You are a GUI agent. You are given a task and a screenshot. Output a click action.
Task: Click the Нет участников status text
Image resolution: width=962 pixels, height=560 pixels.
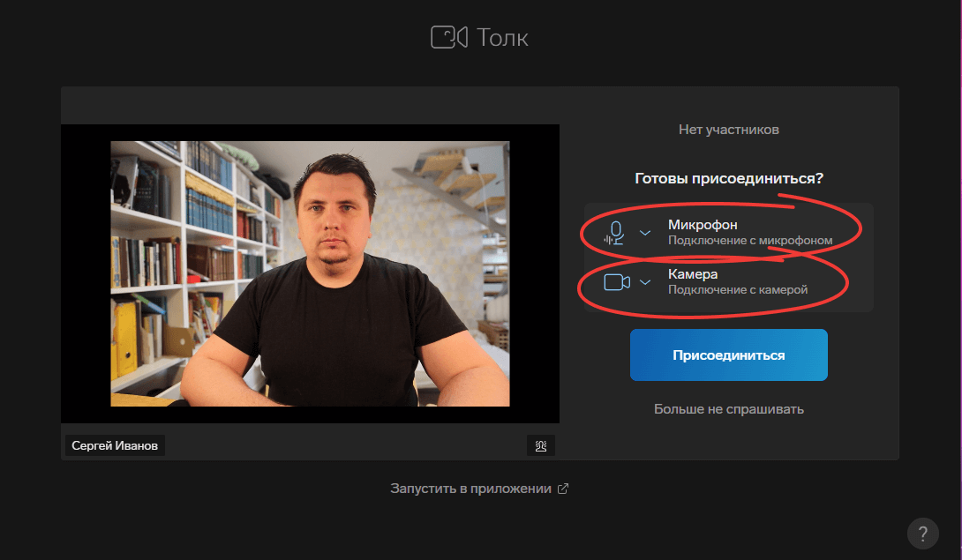tap(728, 130)
